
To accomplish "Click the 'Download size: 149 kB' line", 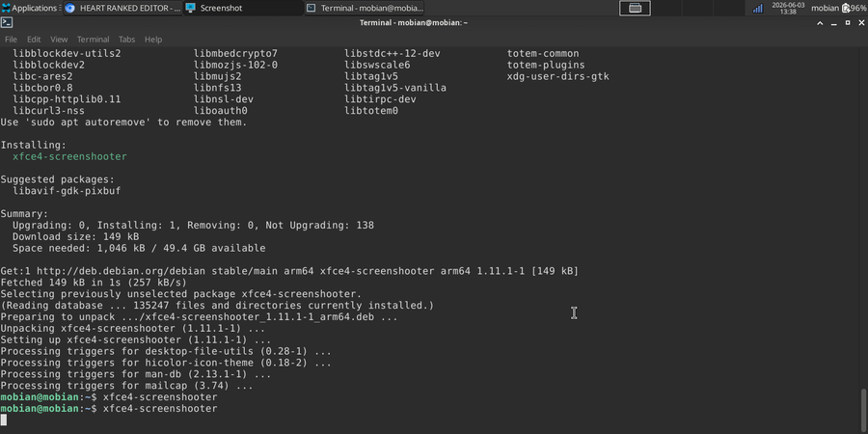I will pyautogui.click(x=76, y=237).
